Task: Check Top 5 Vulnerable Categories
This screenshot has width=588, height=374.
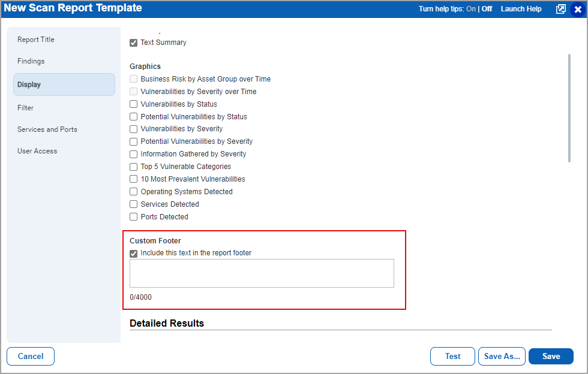Action: pyautogui.click(x=133, y=166)
